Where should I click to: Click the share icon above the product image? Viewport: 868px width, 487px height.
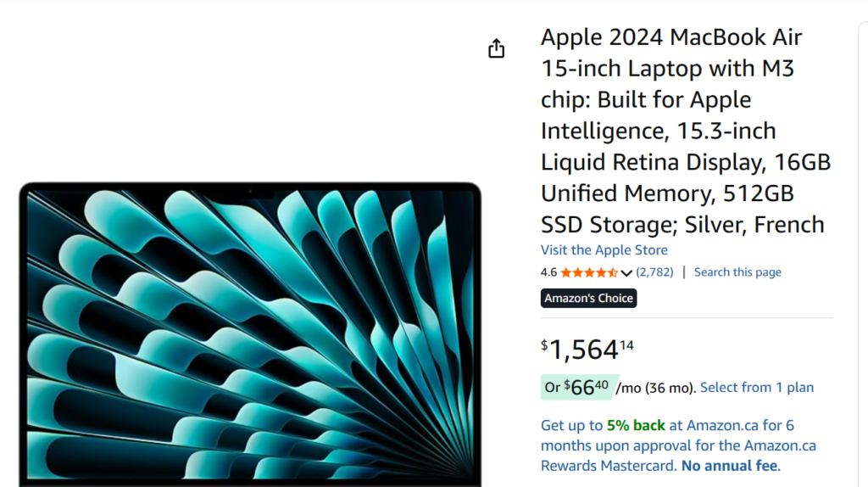pyautogui.click(x=496, y=49)
